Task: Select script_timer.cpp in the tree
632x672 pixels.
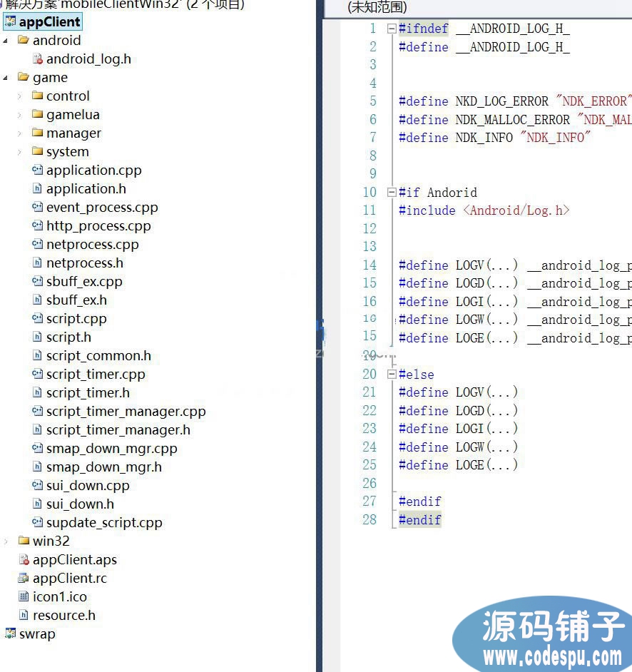Action: click(x=96, y=374)
